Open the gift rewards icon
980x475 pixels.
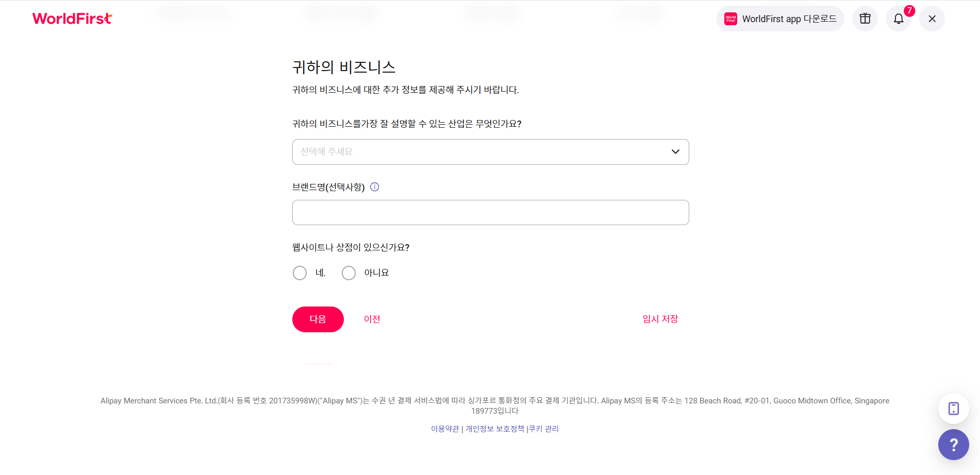[865, 19]
